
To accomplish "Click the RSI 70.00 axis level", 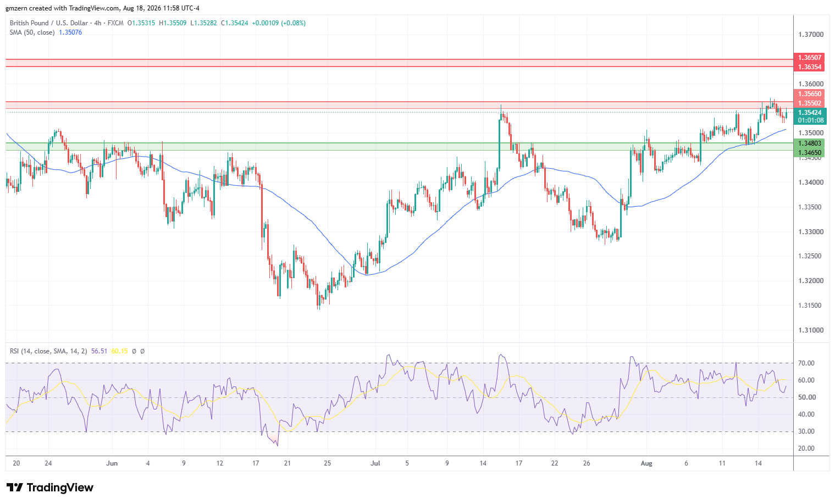I will [x=806, y=363].
